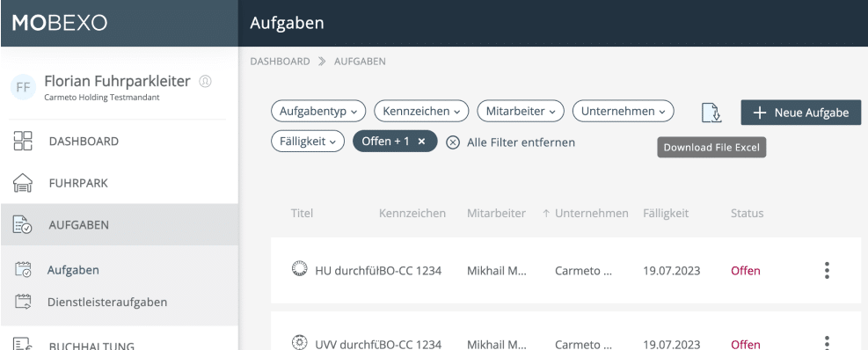Screen dimensions: 868x350
Task: Click the Fuhrpark garage icon
Action: click(x=23, y=183)
